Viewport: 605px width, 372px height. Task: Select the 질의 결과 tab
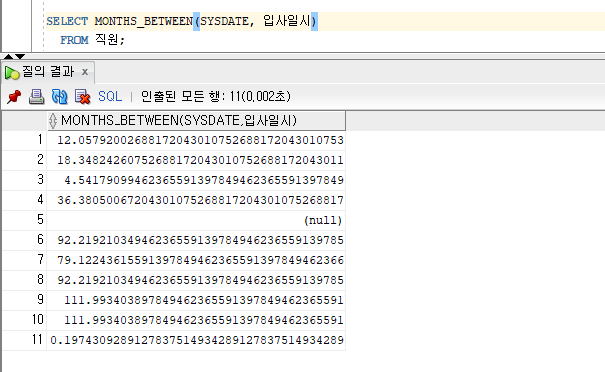coord(48,72)
